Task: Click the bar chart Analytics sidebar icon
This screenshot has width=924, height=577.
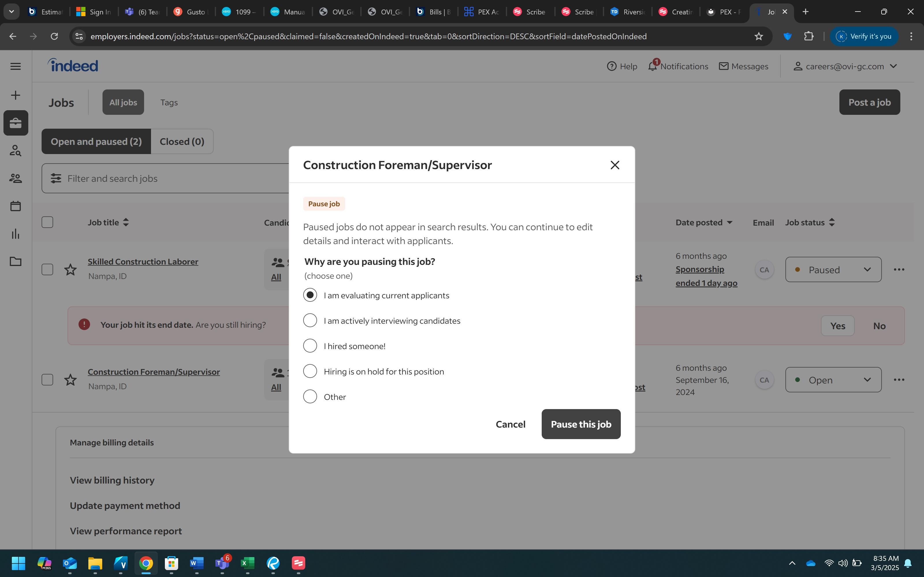Action: (16, 234)
